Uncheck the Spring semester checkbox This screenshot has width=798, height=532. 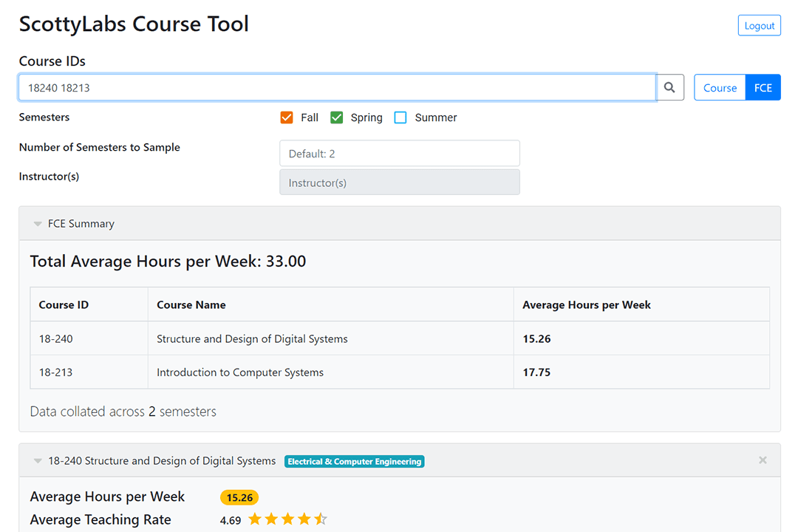337,117
